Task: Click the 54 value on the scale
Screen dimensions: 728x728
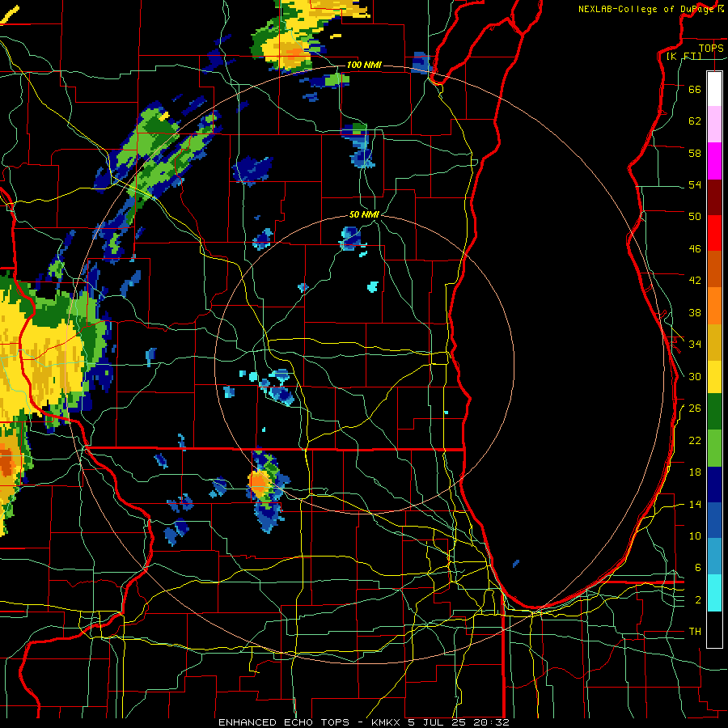Action: [x=695, y=184]
